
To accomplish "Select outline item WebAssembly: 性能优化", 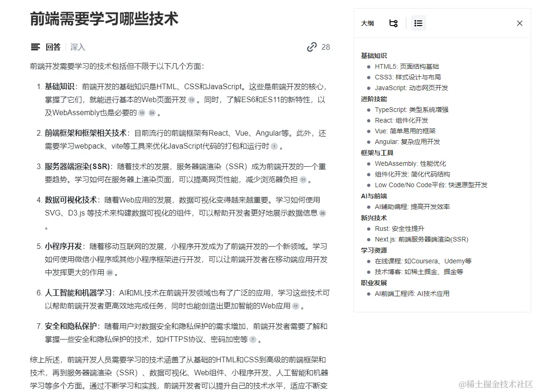I will pos(410,163).
